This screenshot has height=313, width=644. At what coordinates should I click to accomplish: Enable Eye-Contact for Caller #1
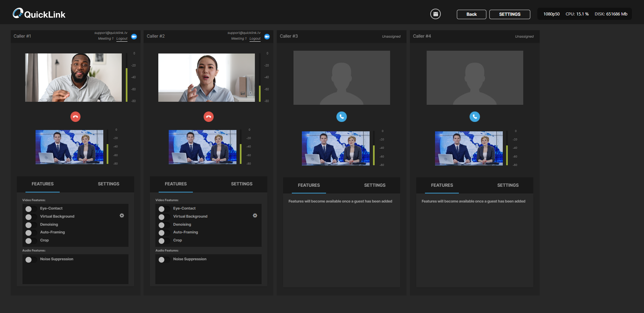click(x=31, y=209)
